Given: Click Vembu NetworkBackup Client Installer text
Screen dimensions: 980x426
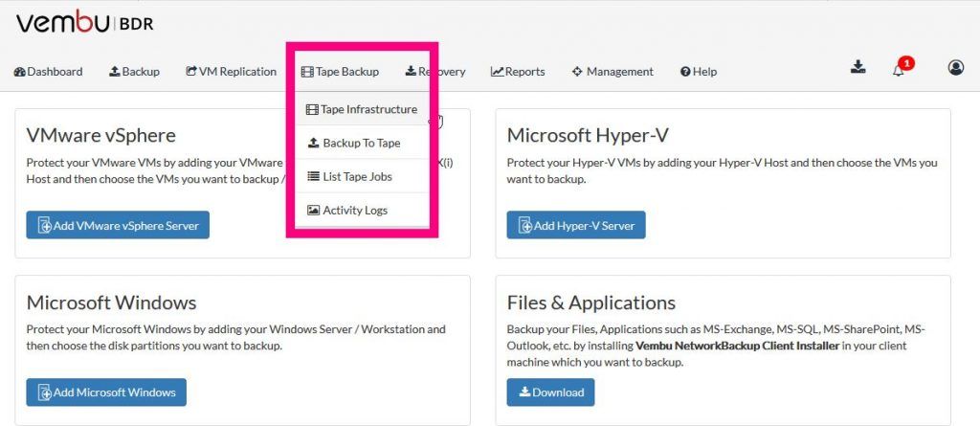Looking at the screenshot, I should [738, 346].
